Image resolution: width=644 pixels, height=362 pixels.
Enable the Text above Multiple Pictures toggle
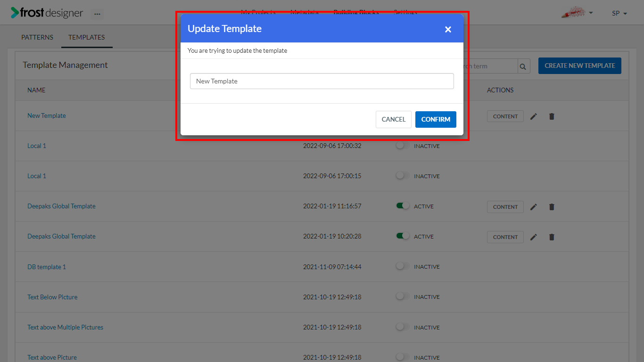(403, 327)
